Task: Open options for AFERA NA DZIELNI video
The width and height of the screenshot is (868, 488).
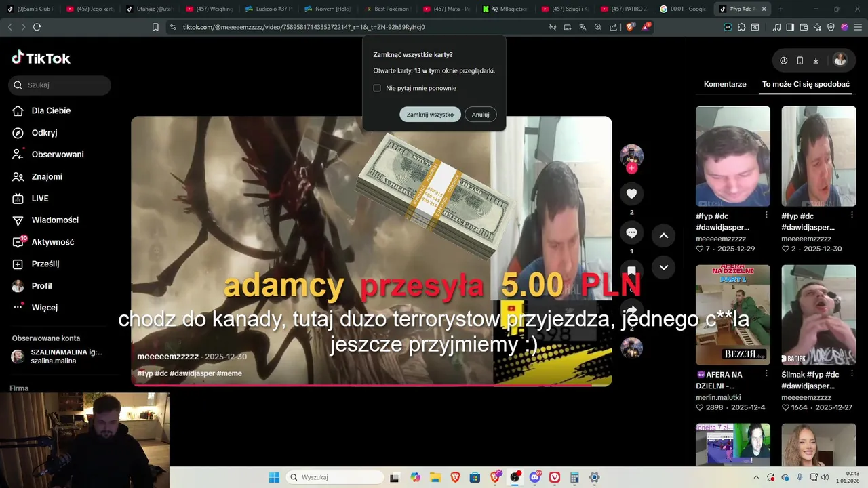Action: (767, 375)
